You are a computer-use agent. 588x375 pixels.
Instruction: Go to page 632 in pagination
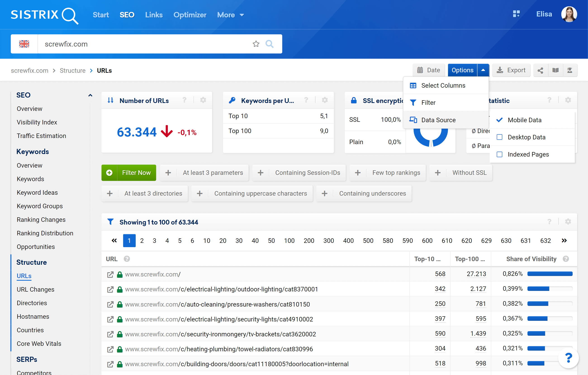(545, 241)
